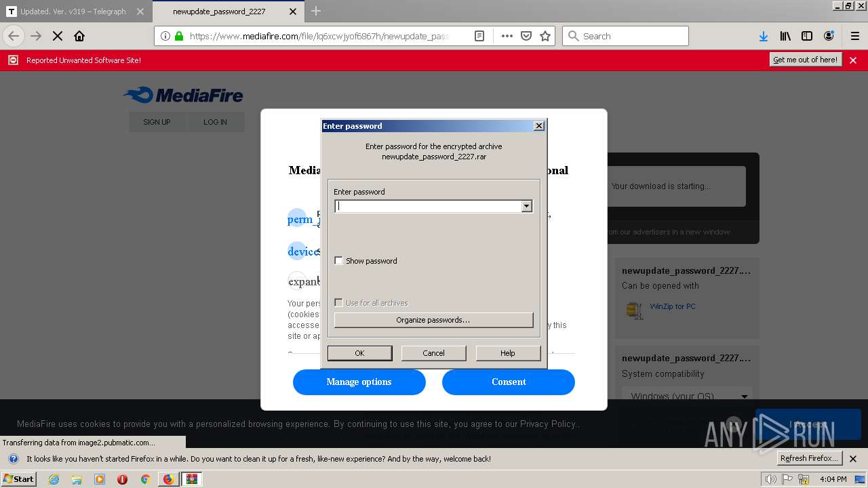The height and width of the screenshot is (488, 868).
Task: Open a new tab with the plus button
Action: pos(316,11)
